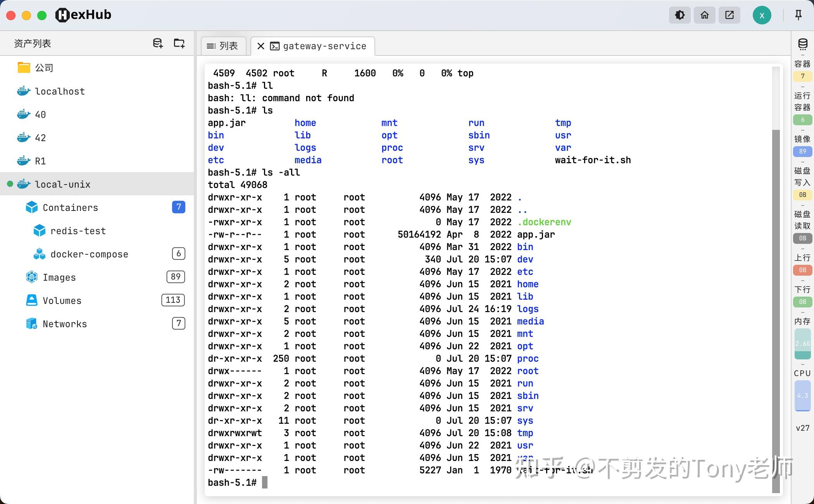Switch to the 列表 tab

(223, 46)
